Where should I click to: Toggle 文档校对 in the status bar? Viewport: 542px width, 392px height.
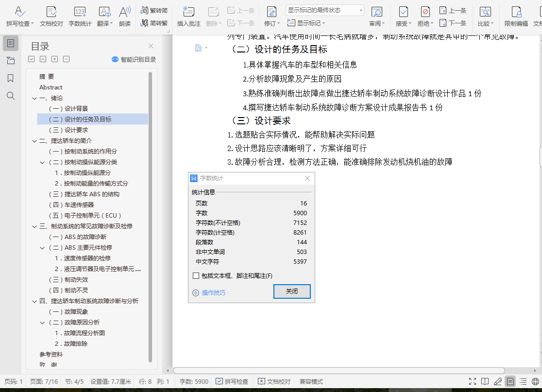(x=274, y=382)
